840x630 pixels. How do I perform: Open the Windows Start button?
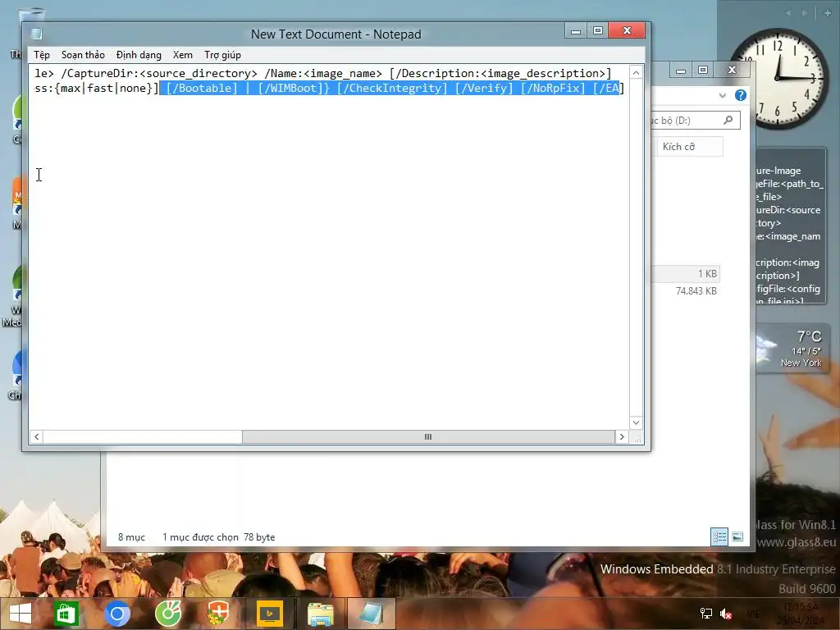[21, 614]
